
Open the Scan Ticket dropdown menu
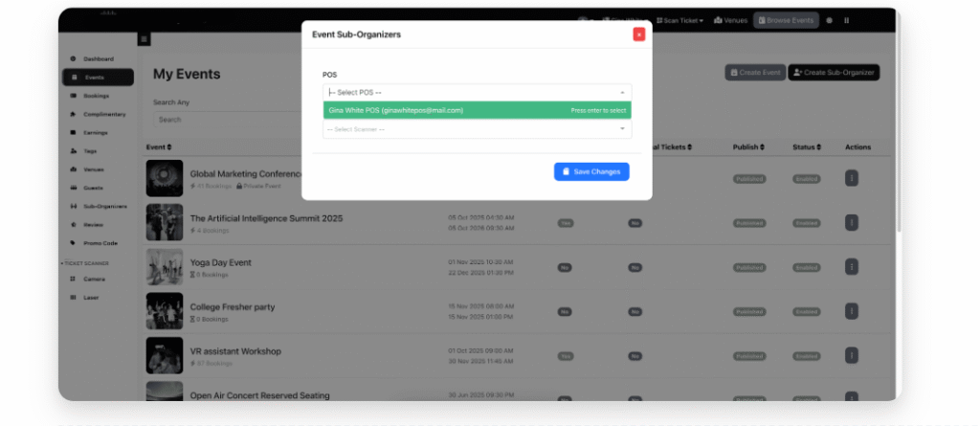[680, 20]
